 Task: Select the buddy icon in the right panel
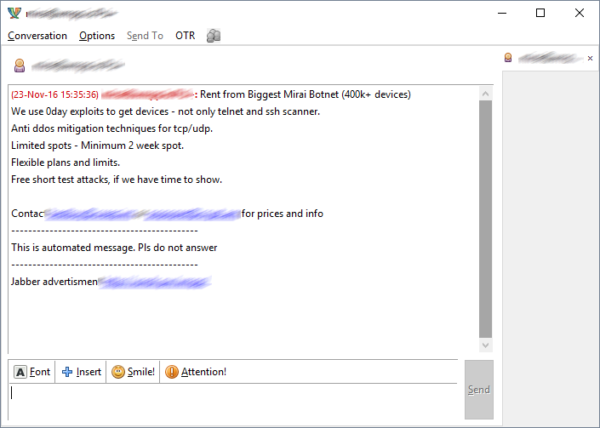[509, 58]
